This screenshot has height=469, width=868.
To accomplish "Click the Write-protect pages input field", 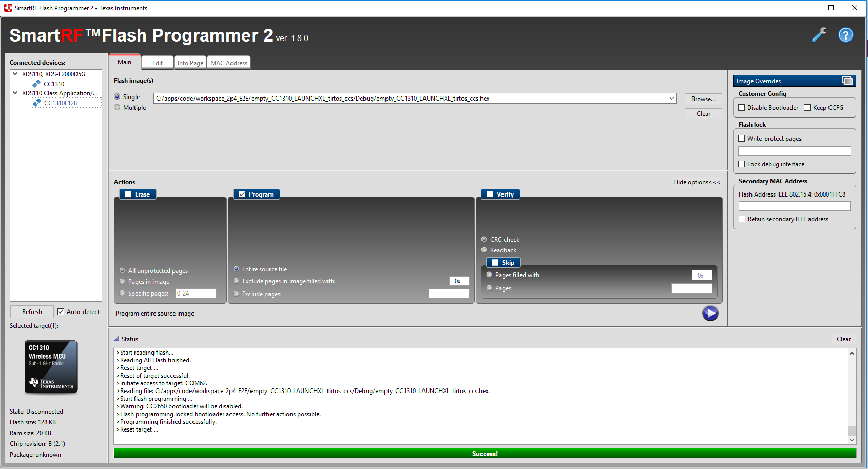I will pos(795,151).
